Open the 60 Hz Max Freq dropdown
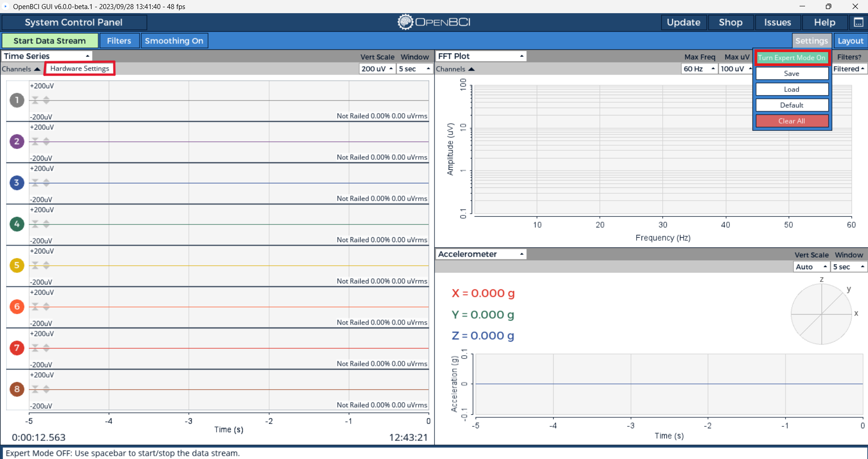Image resolution: width=868 pixels, height=459 pixels. 699,69
